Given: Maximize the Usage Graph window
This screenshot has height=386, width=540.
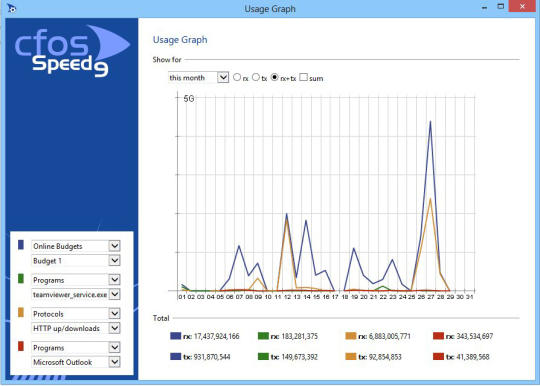Looking at the screenshot, I should click(x=501, y=7).
